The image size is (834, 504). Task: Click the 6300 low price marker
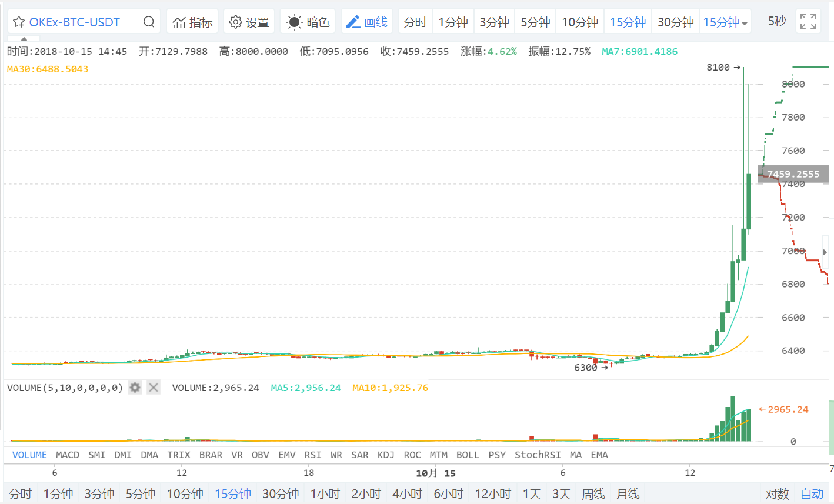pyautogui.click(x=591, y=368)
